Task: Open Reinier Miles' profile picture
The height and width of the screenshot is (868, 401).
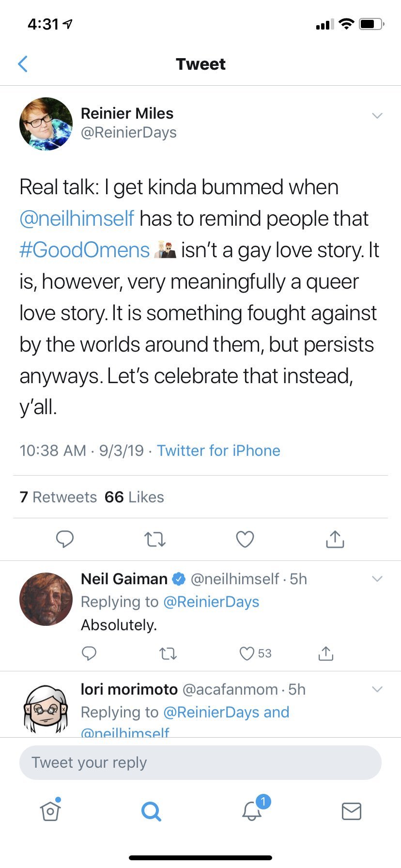Action: click(x=46, y=124)
